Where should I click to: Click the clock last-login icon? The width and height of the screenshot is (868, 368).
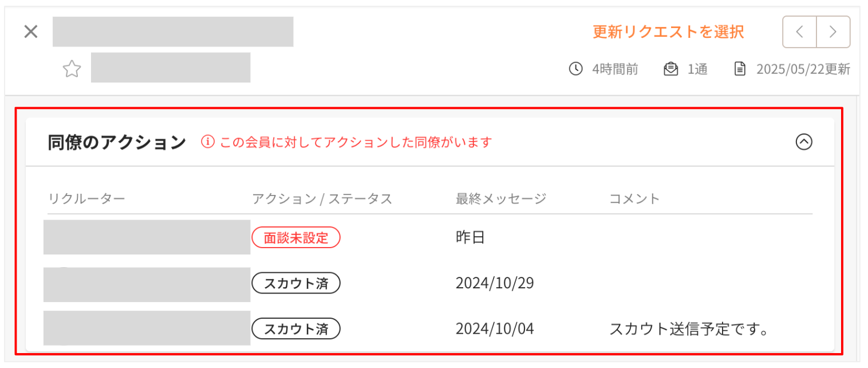(575, 69)
